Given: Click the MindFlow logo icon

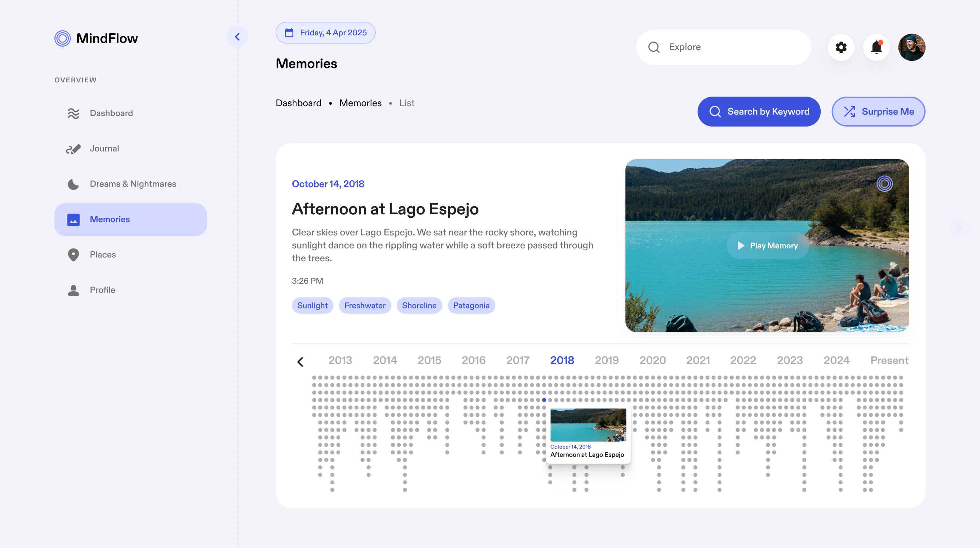Looking at the screenshot, I should coord(62,38).
